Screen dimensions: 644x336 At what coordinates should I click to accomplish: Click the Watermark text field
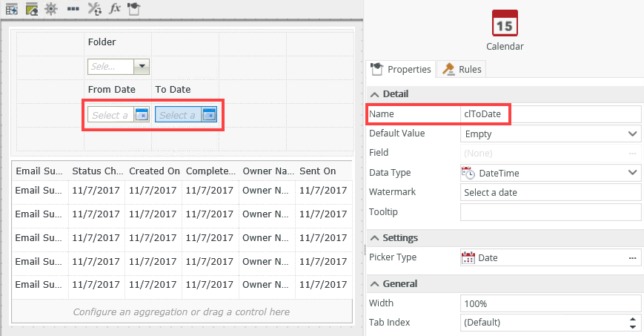550,192
